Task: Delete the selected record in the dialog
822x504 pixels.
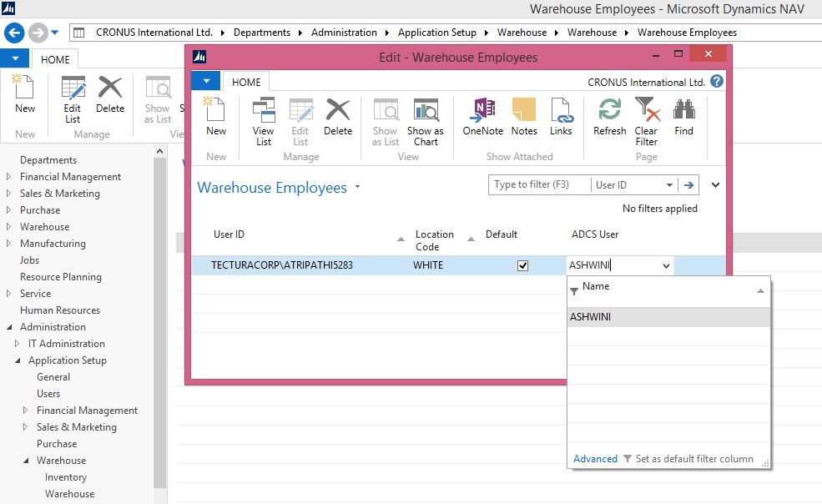Action: [337, 117]
